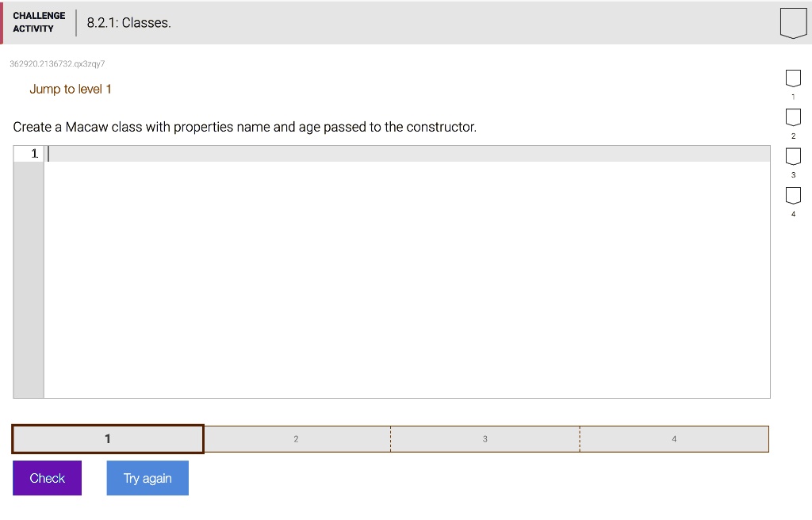Click the purple Check button

(47, 478)
